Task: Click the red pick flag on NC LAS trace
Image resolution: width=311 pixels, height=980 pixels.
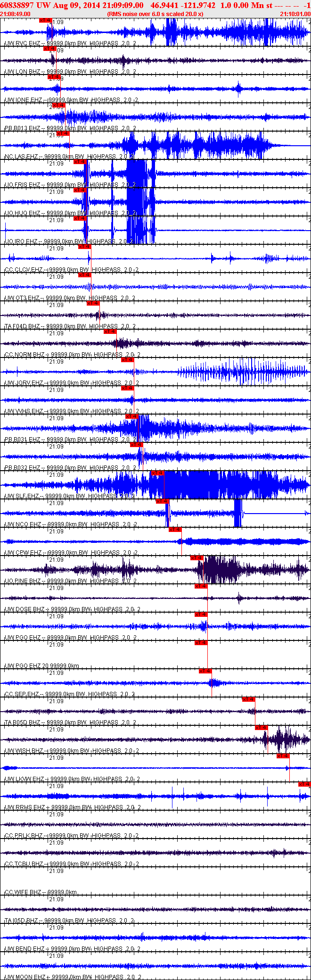Action: (63, 133)
